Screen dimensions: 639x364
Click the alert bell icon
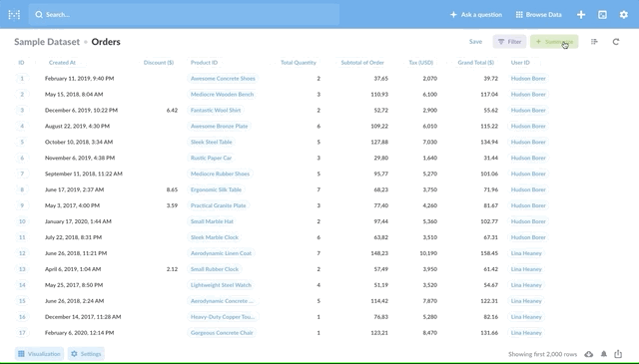point(604,354)
